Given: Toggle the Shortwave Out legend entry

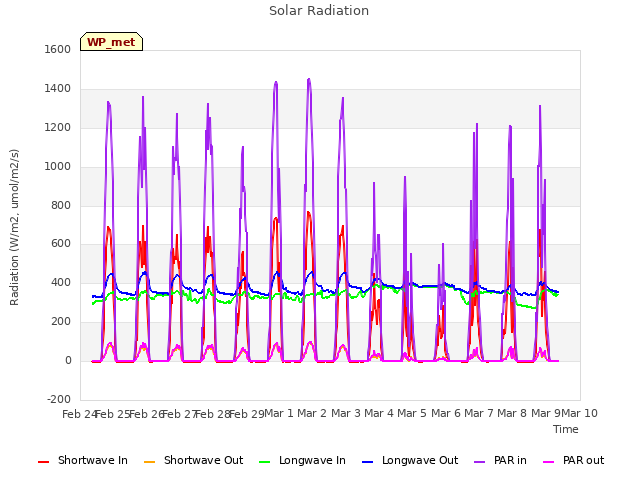Looking at the screenshot, I should (x=193, y=460).
